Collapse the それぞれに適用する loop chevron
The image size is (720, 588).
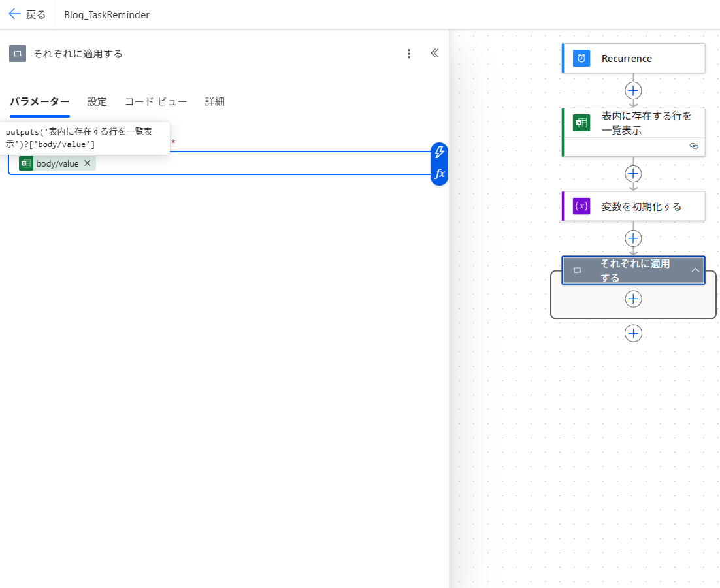695,270
